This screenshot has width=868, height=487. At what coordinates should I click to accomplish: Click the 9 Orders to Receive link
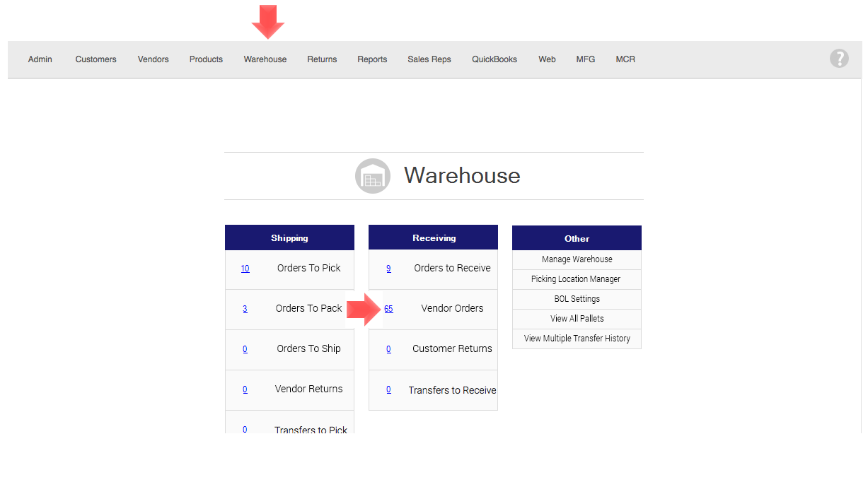coord(388,269)
